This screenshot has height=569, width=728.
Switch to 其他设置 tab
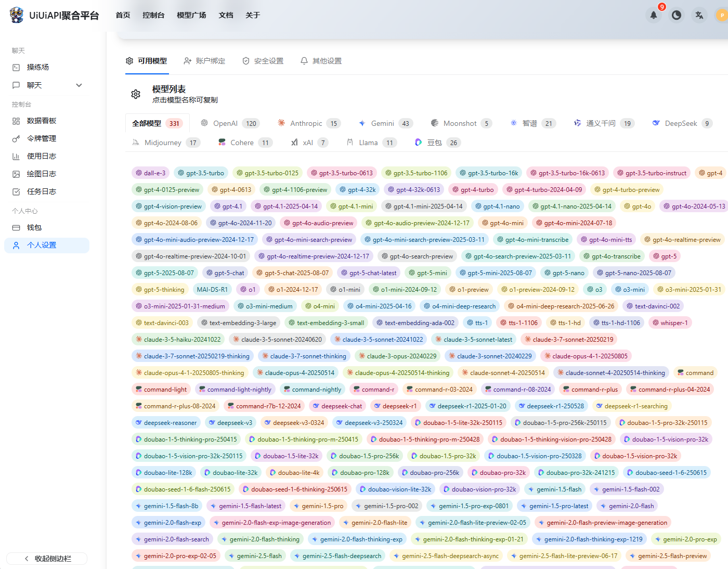[x=321, y=61]
